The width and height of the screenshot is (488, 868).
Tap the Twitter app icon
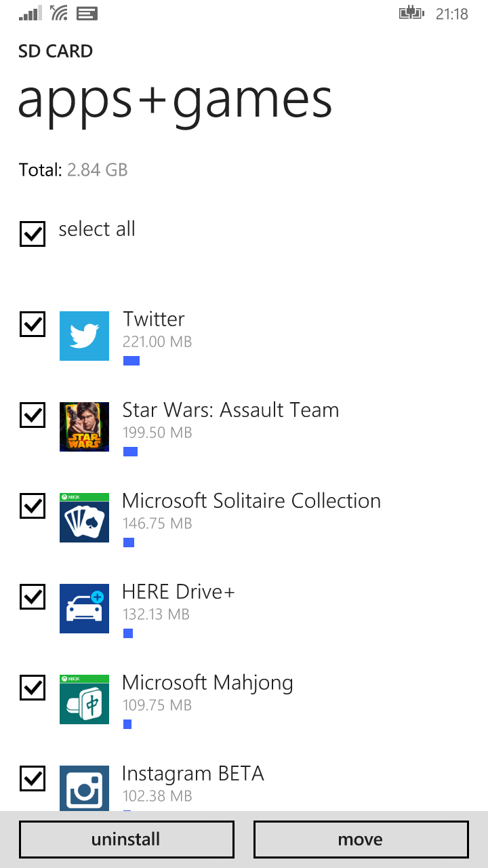point(84,336)
